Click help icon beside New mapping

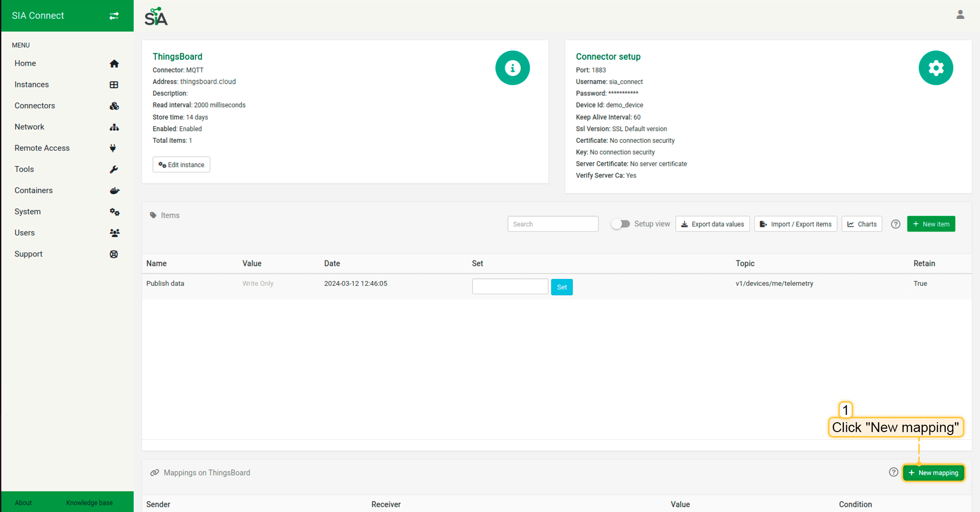(x=893, y=472)
